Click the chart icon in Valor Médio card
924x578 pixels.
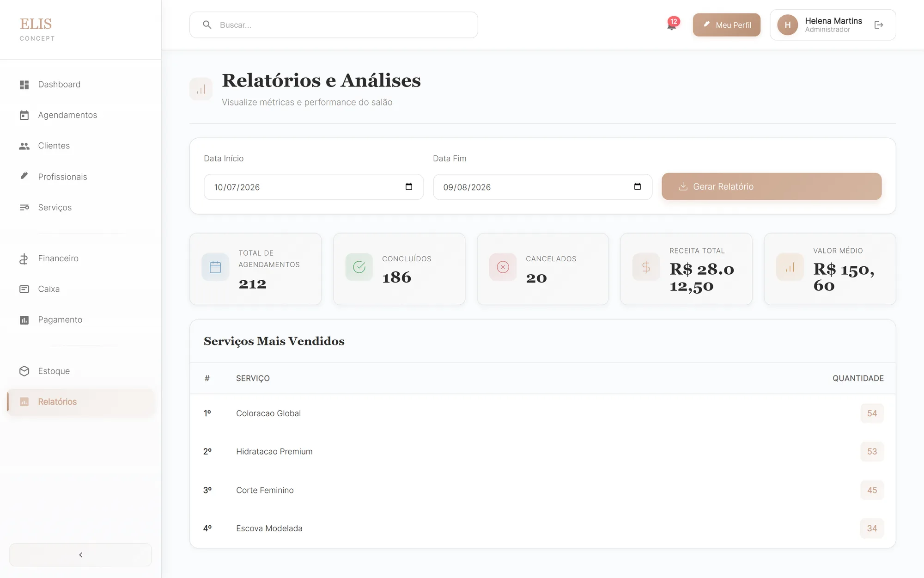tap(790, 267)
